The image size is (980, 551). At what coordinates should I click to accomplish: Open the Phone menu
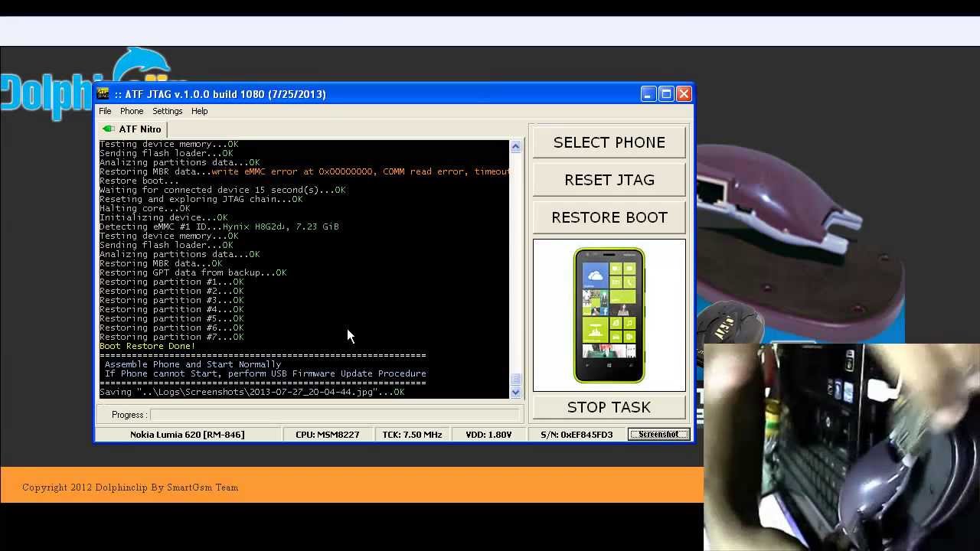point(132,111)
